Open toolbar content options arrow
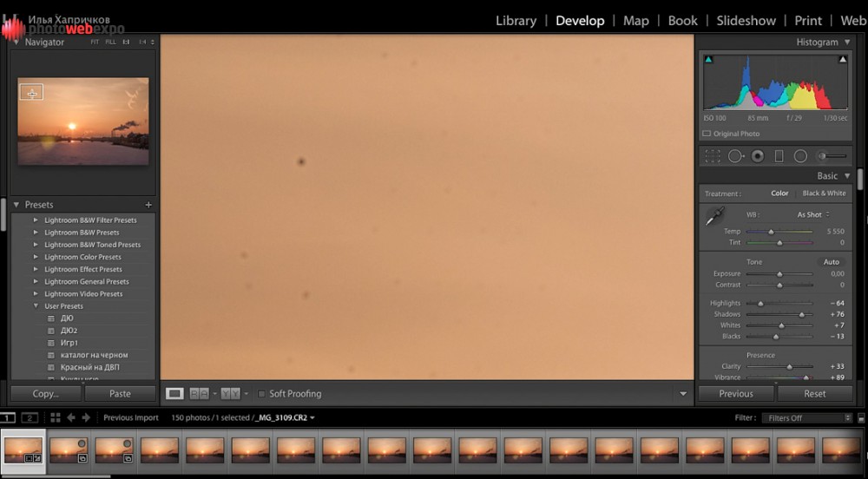 pos(683,394)
